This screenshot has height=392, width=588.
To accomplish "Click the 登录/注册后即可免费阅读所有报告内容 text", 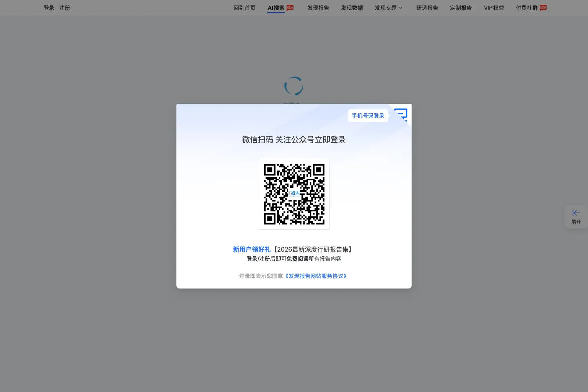I will [294, 259].
